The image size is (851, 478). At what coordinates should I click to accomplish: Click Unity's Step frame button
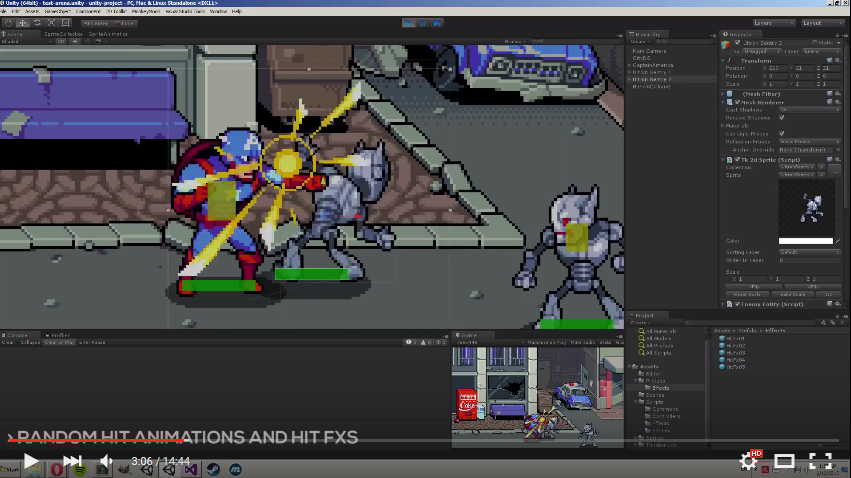pos(437,23)
